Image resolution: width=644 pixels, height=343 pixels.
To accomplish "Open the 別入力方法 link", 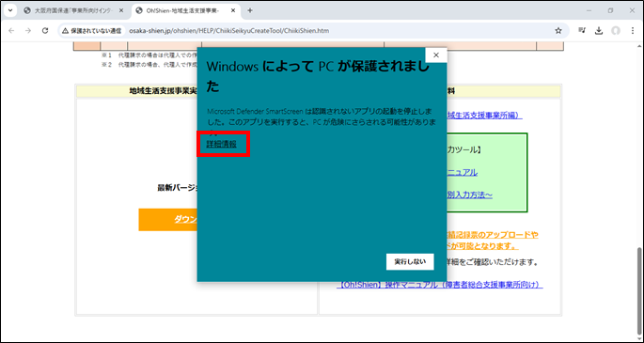I will point(469,195).
